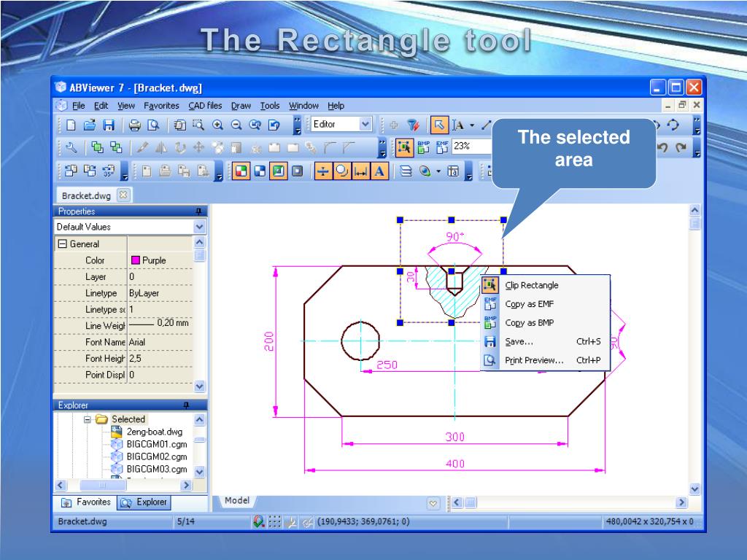Toggle the gray square display button
Image resolution: width=747 pixels, height=560 pixels.
tap(298, 171)
